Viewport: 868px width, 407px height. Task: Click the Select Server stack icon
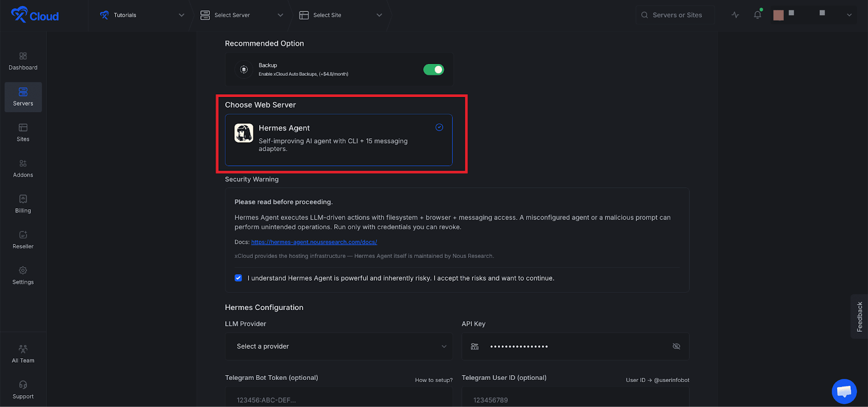tap(205, 15)
